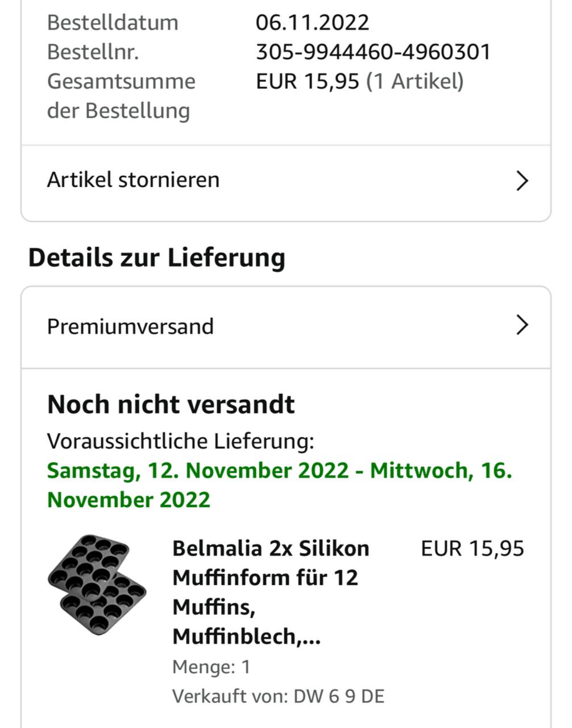The image size is (572, 728).
Task: Open the Belmalia Silikon Muffinform product title
Action: click(x=271, y=592)
